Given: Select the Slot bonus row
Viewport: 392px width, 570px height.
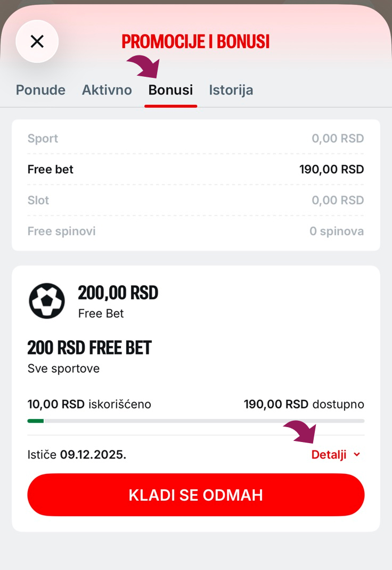Looking at the screenshot, I should pyautogui.click(x=195, y=200).
